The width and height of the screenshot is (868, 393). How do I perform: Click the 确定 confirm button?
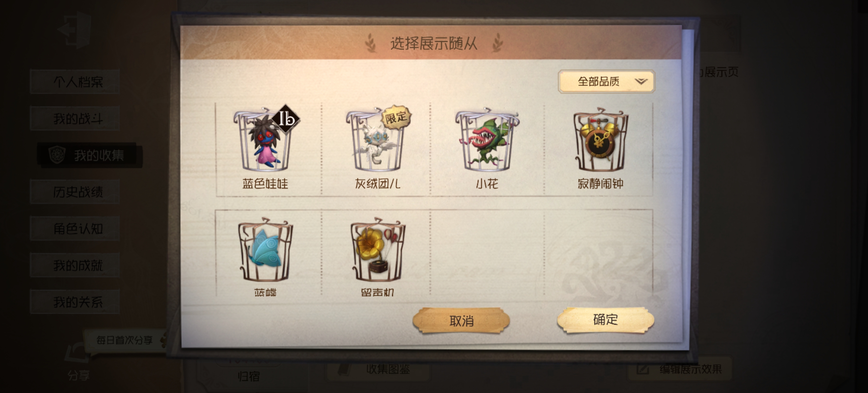[606, 320]
